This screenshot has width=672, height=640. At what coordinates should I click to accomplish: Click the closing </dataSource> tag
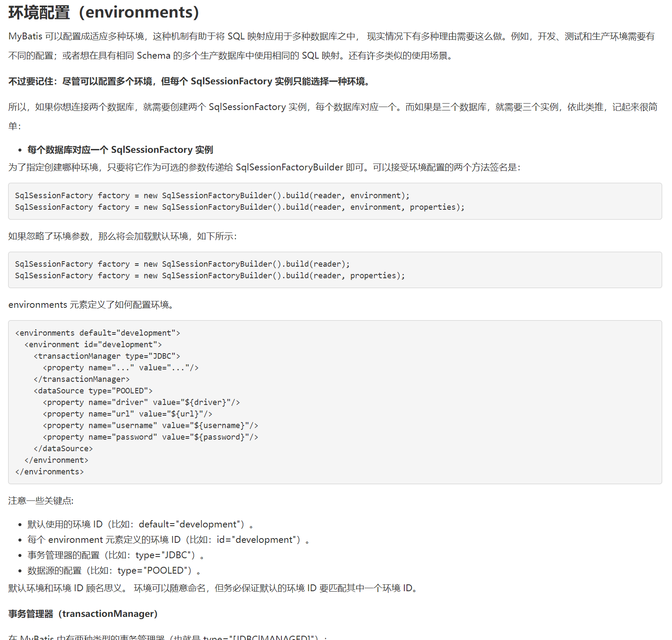click(x=63, y=449)
